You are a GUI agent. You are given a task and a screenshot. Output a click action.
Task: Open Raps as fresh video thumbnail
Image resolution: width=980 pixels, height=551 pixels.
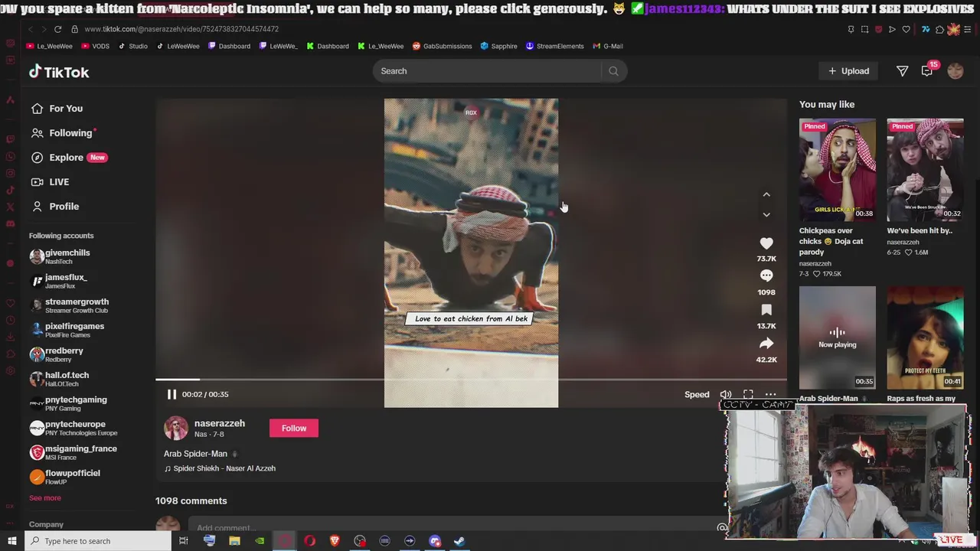[x=926, y=337]
